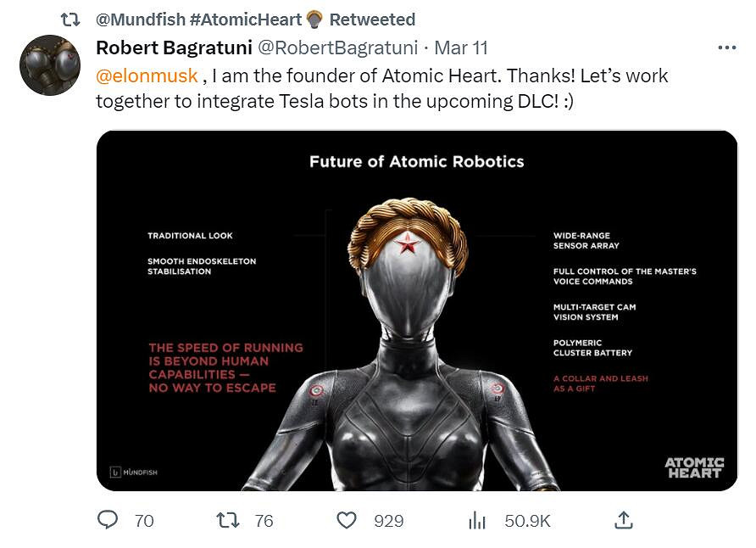Follow the @elonmusk mention link
The image size is (756, 548).
tap(147, 75)
